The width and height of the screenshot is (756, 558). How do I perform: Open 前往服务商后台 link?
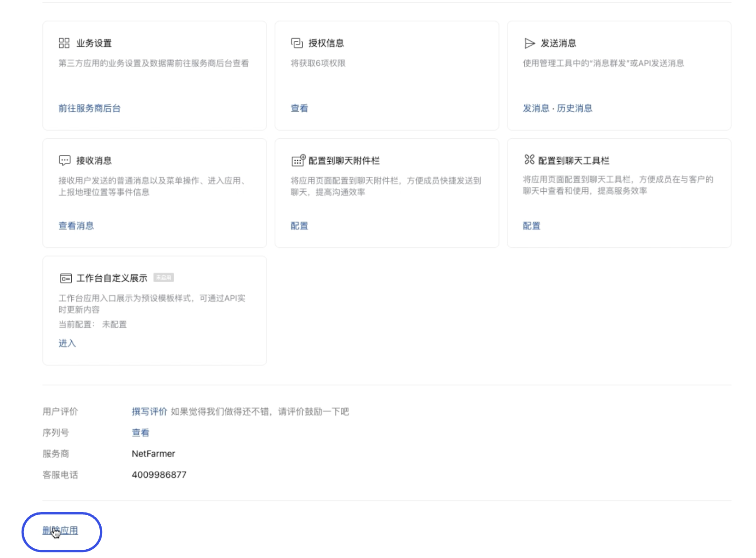89,108
